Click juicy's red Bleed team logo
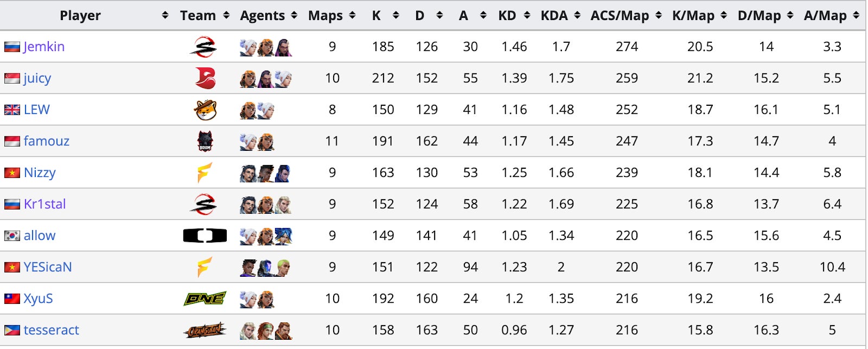 [x=205, y=78]
